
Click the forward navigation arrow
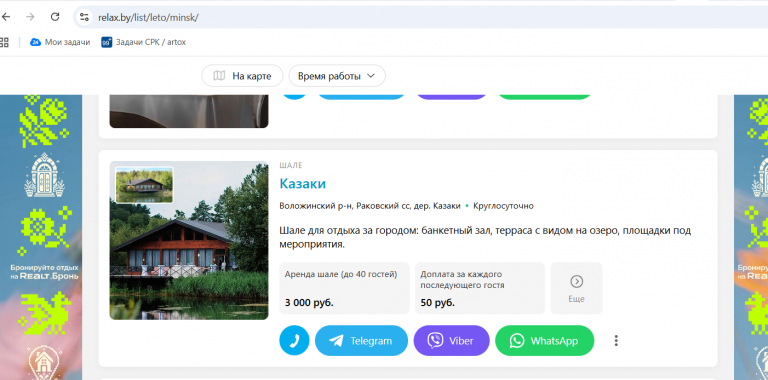[x=30, y=17]
